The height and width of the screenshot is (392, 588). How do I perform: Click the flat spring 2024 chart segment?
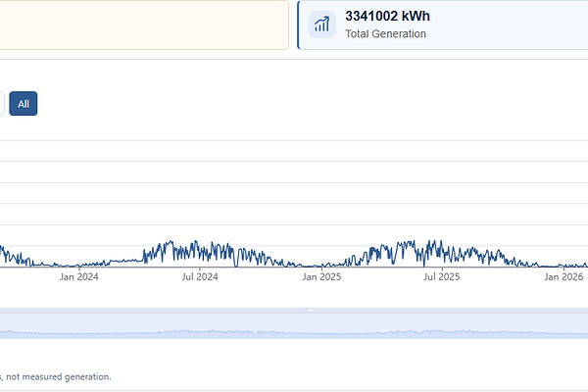click(x=125, y=261)
